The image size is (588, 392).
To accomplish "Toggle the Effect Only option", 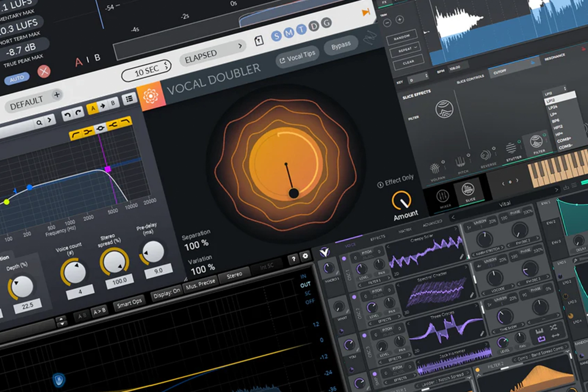I will click(396, 180).
